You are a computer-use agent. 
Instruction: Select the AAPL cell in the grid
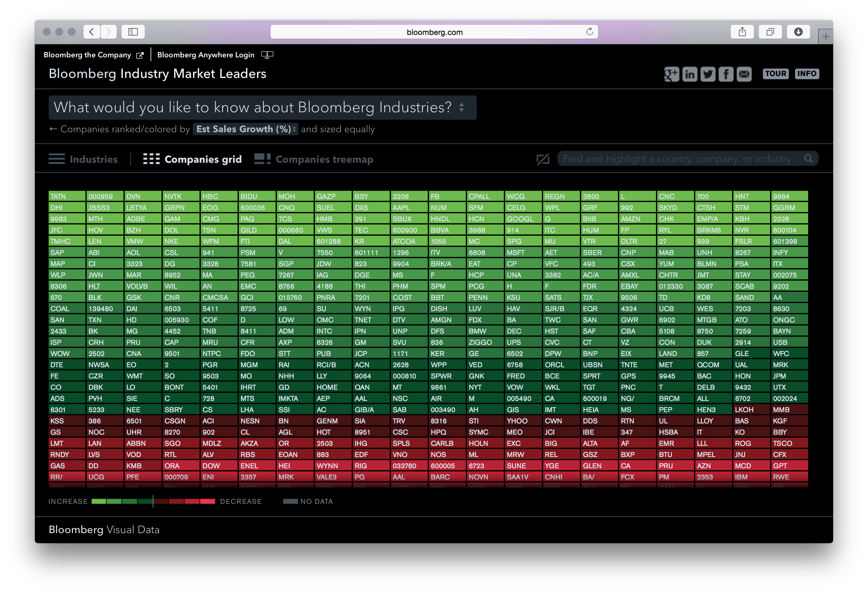click(x=409, y=208)
